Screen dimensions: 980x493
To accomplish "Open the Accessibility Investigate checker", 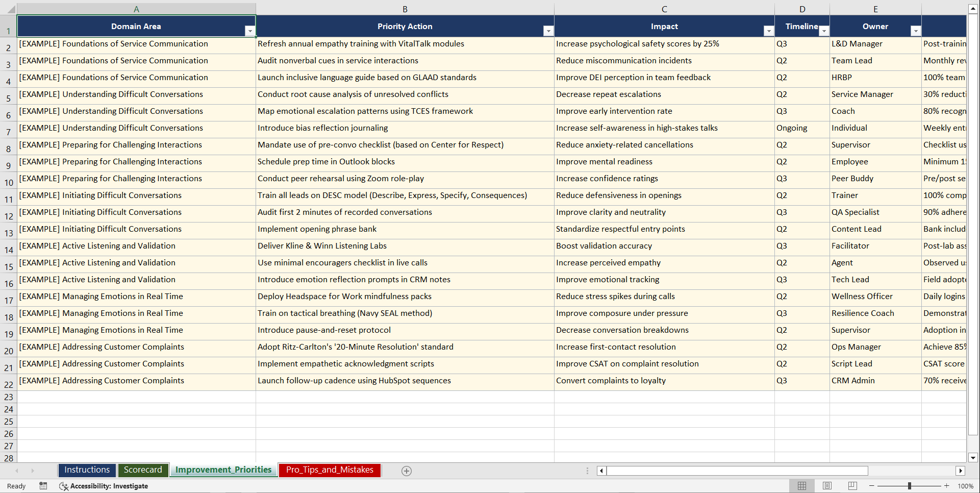I will point(104,486).
